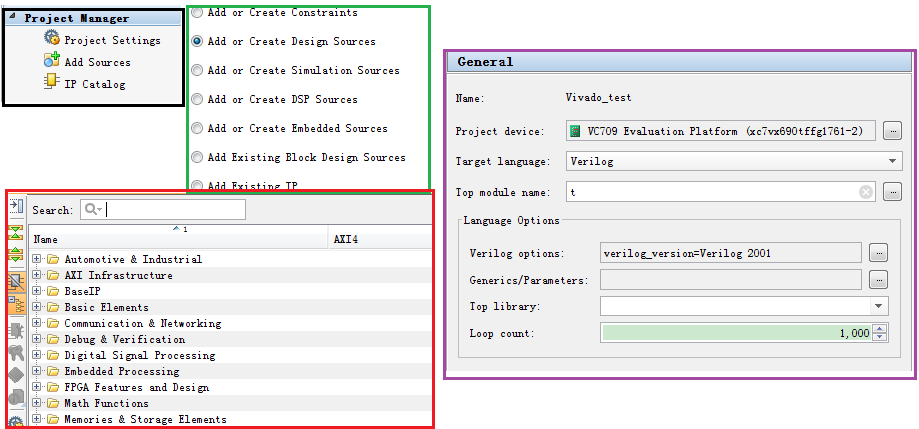
Task: Toggle the group by taxonomy tree icon
Action: point(16,304)
